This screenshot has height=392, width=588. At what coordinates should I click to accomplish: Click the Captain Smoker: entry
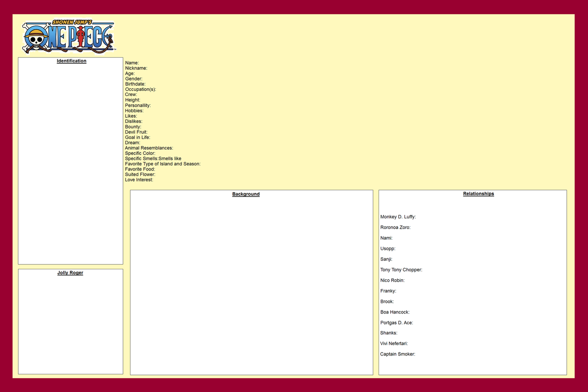pyautogui.click(x=398, y=354)
